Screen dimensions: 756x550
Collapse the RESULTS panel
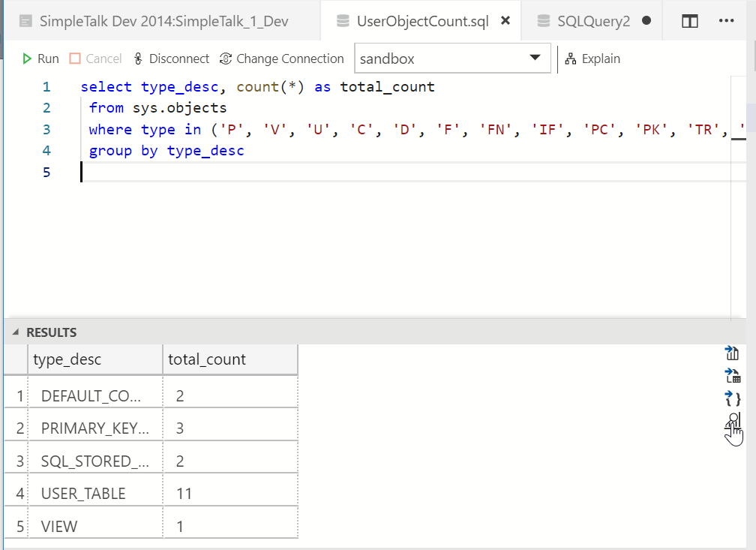tap(16, 332)
